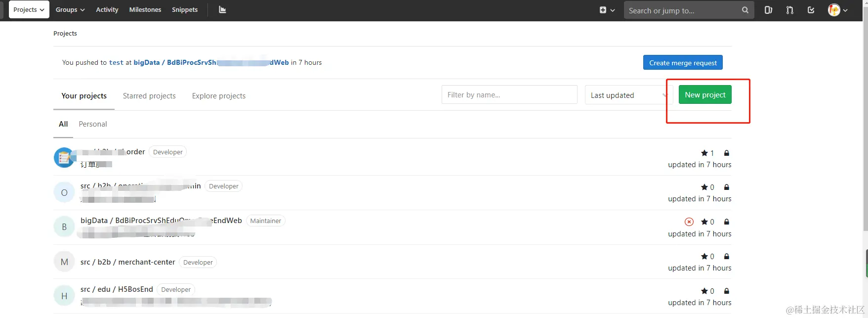Open the Issues icon in top bar

point(768,10)
